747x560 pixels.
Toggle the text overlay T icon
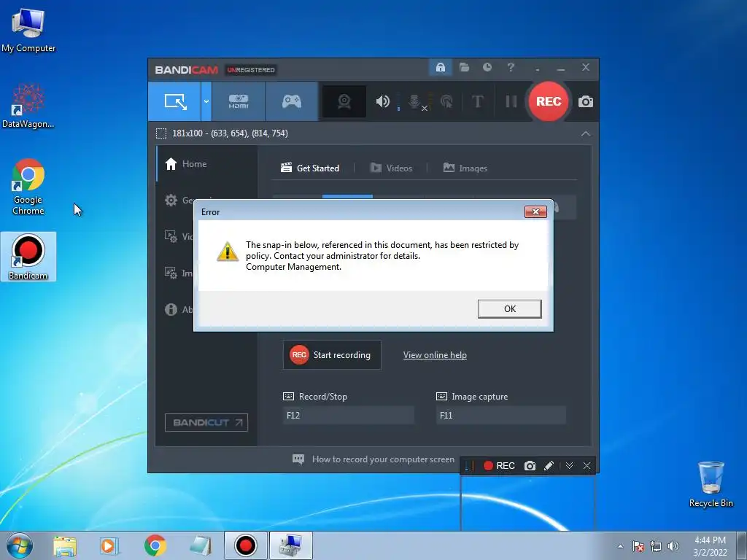(477, 101)
